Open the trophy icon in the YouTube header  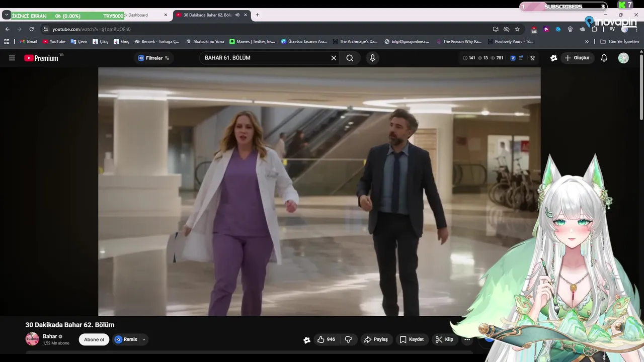tap(532, 58)
